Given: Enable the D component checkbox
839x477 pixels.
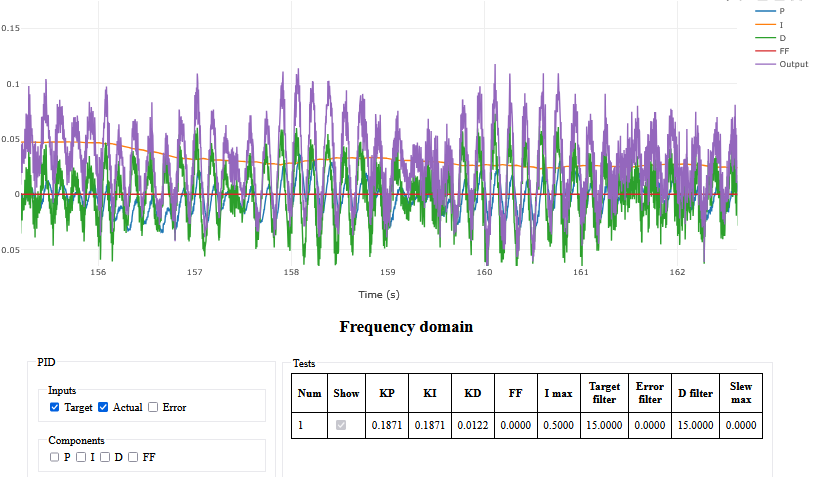Looking at the screenshot, I should point(104,457).
